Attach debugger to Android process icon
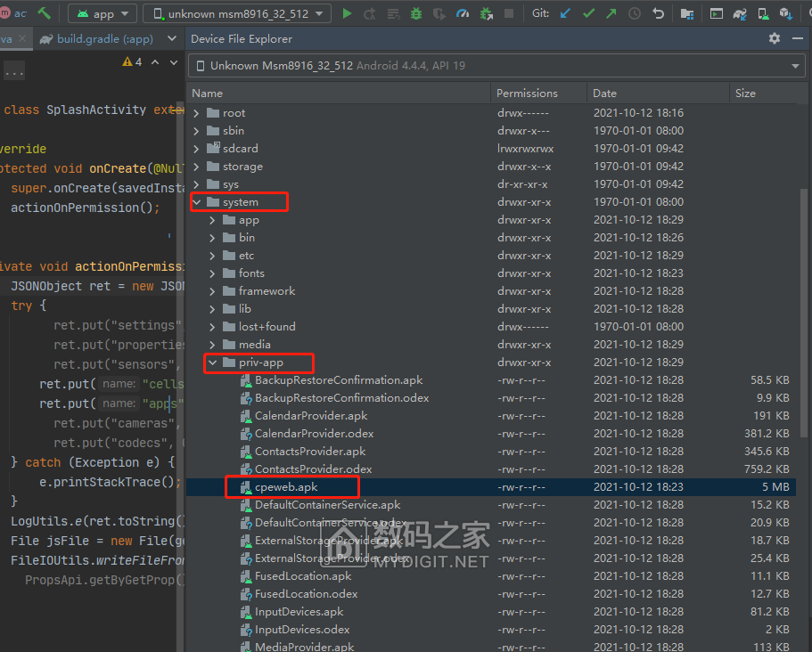 coord(486,13)
